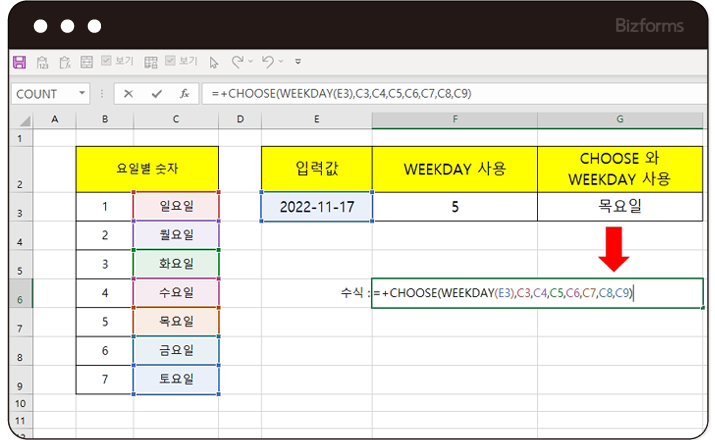The image size is (715, 440).
Task: Click the Paste Formulas (fx) clipboard icon
Action: (65, 62)
